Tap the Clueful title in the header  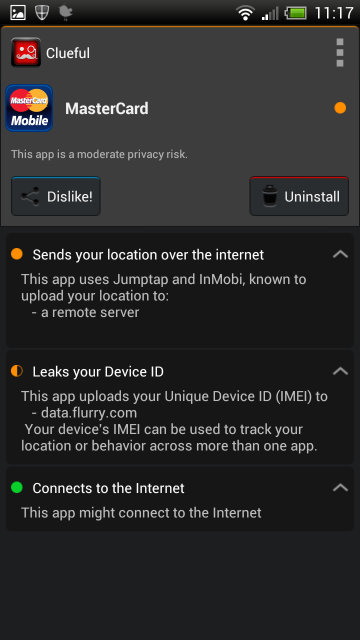[68, 53]
